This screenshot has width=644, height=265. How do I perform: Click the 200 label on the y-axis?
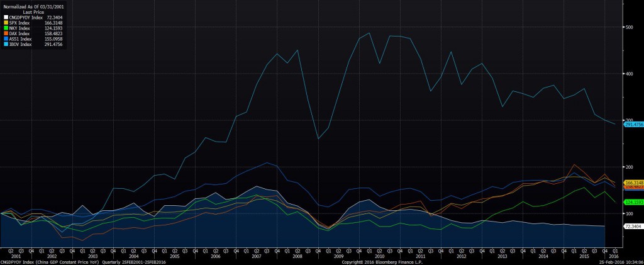point(629,167)
